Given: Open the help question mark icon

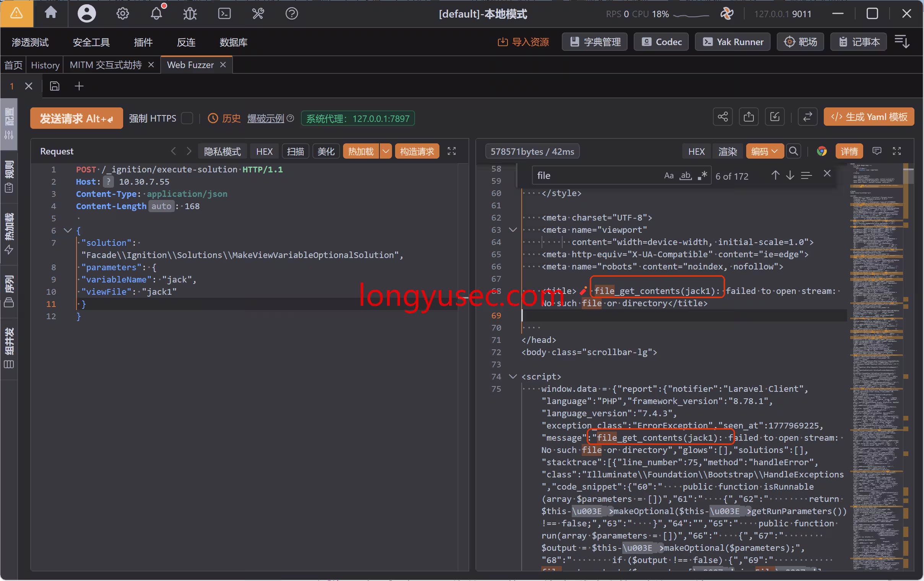Looking at the screenshot, I should pyautogui.click(x=292, y=14).
